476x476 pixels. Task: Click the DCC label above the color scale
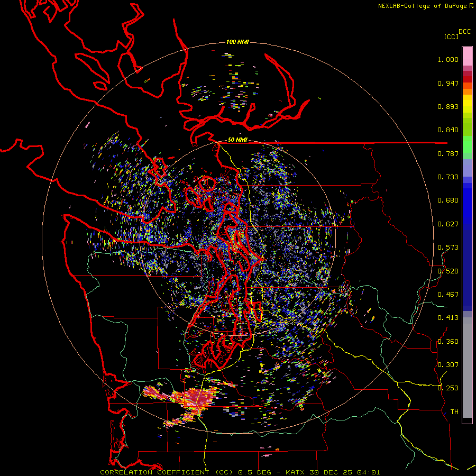pos(464,32)
